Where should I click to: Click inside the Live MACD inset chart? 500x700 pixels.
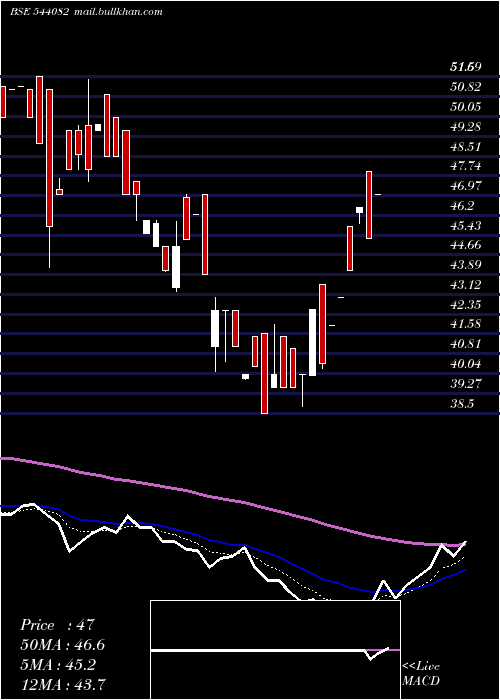click(x=275, y=650)
